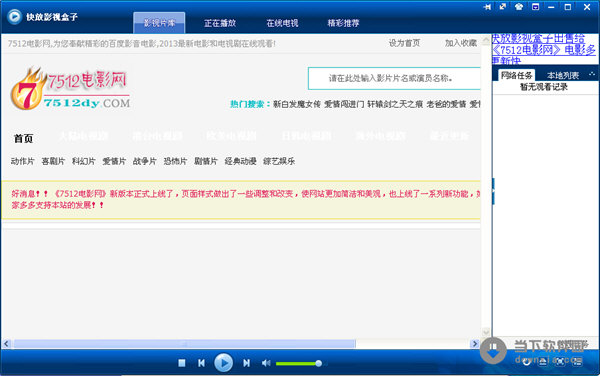Collapse the right-hand side panel with the divider arrow

click(x=493, y=191)
